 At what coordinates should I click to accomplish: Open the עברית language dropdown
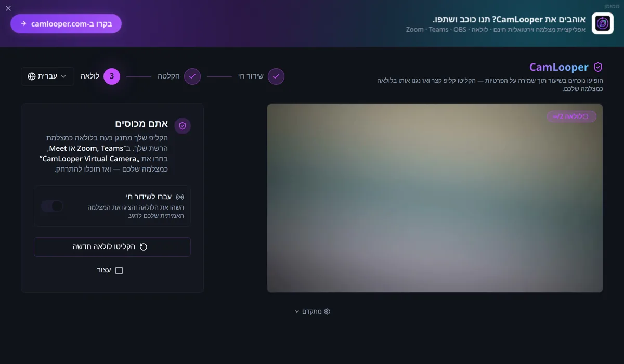pos(47,76)
